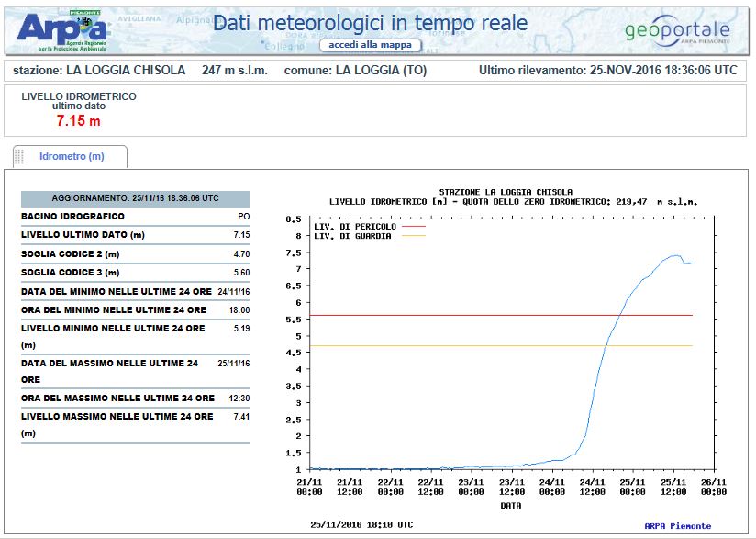Click the Arpa Piemonte logo

click(x=61, y=30)
